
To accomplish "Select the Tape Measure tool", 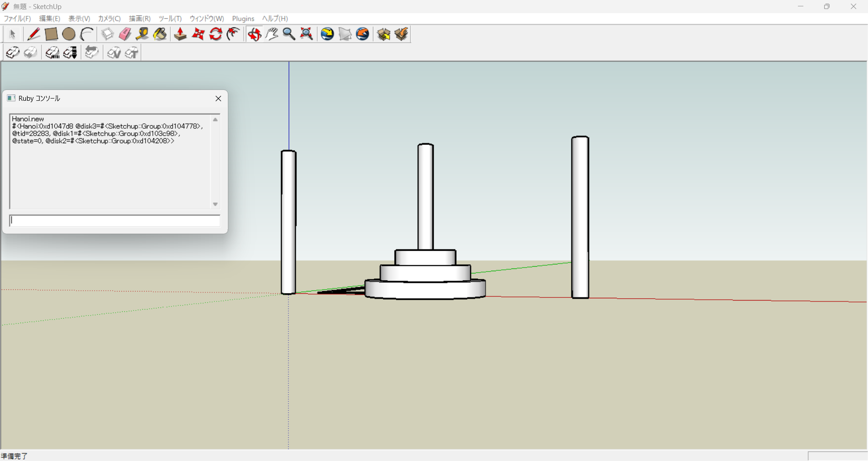I will click(142, 34).
